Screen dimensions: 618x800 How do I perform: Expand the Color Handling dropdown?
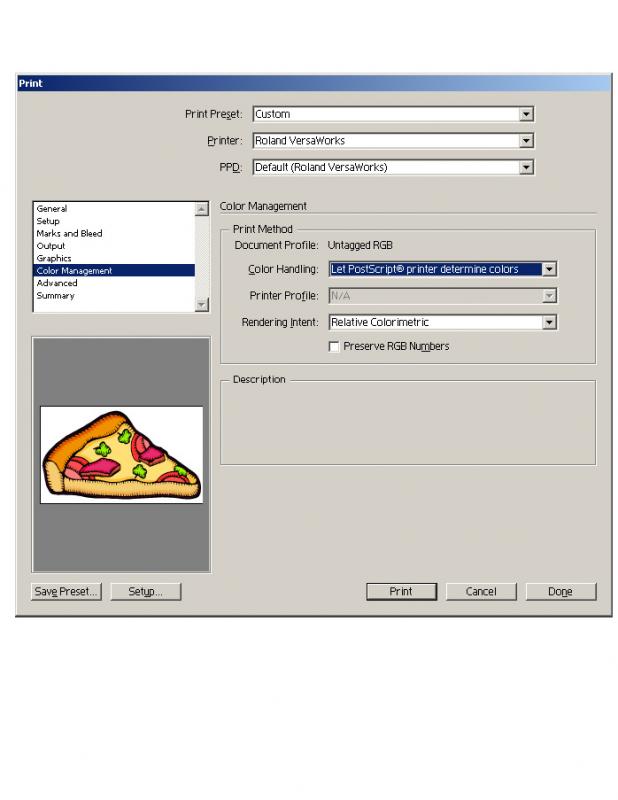pos(549,269)
